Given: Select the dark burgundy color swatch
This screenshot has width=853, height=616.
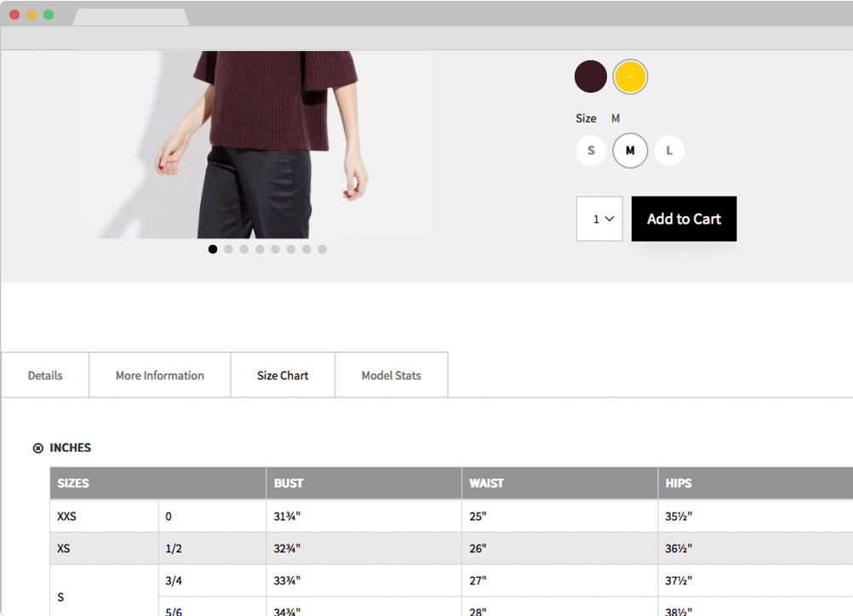Looking at the screenshot, I should [x=591, y=77].
